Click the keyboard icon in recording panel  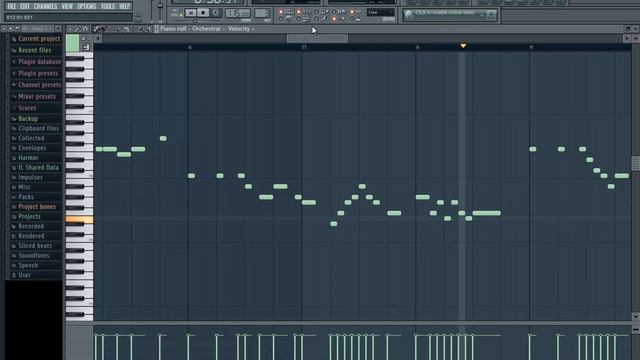289,11
